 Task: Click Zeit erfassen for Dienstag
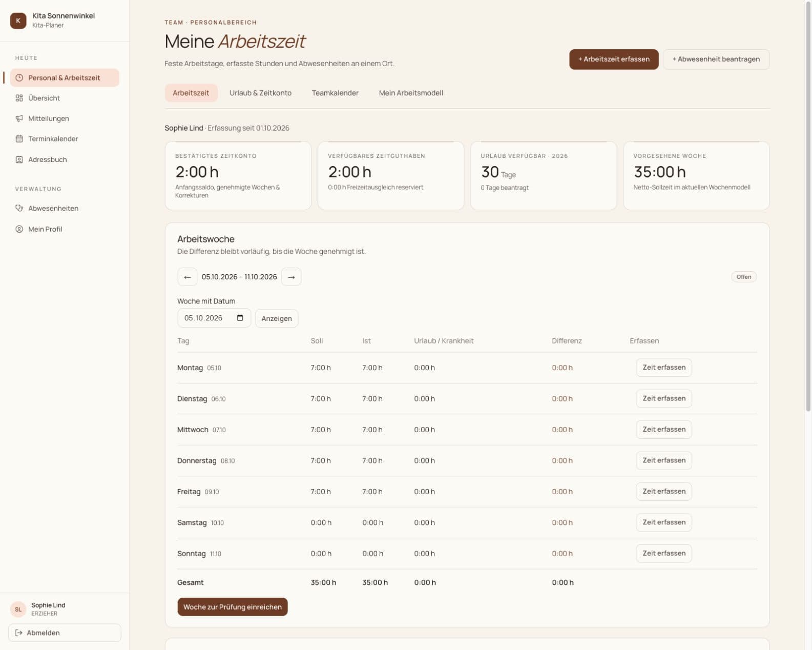pyautogui.click(x=664, y=398)
